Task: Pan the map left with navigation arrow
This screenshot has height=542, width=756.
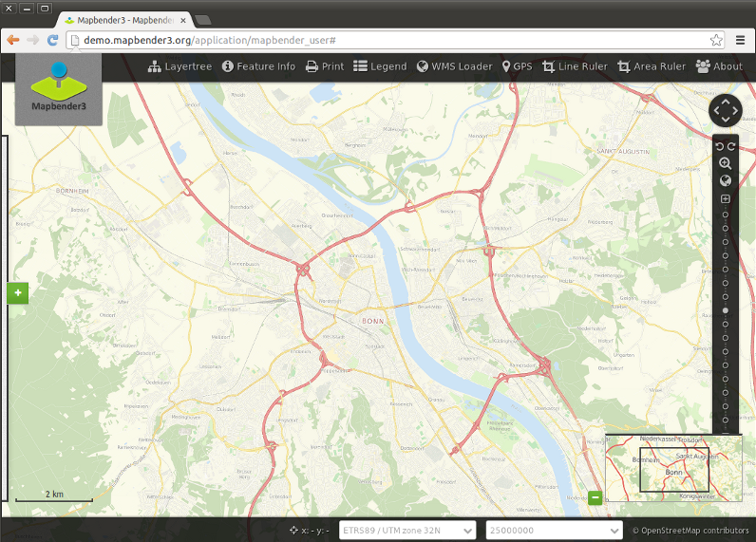Action: (x=716, y=110)
